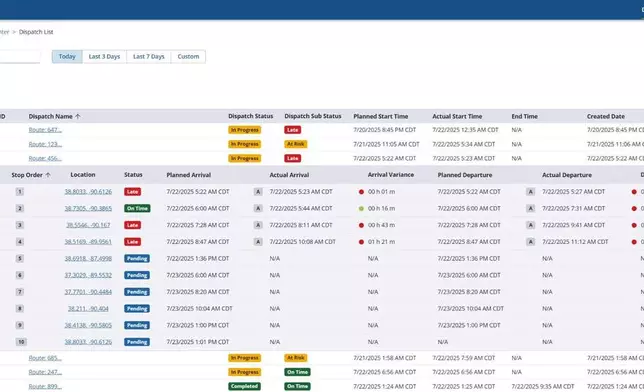Click red variance dot for 00 h 43 m
This screenshot has width=644, height=392.
[361, 225]
